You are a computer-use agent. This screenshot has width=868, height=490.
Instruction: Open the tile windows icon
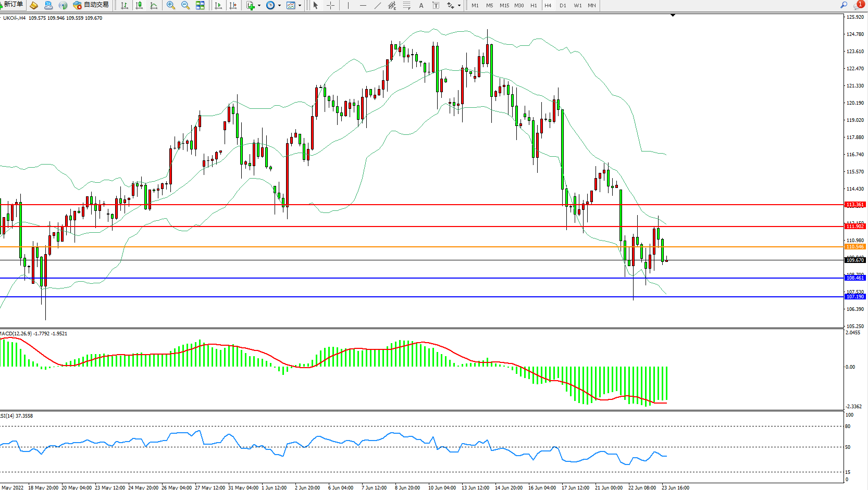pos(200,5)
